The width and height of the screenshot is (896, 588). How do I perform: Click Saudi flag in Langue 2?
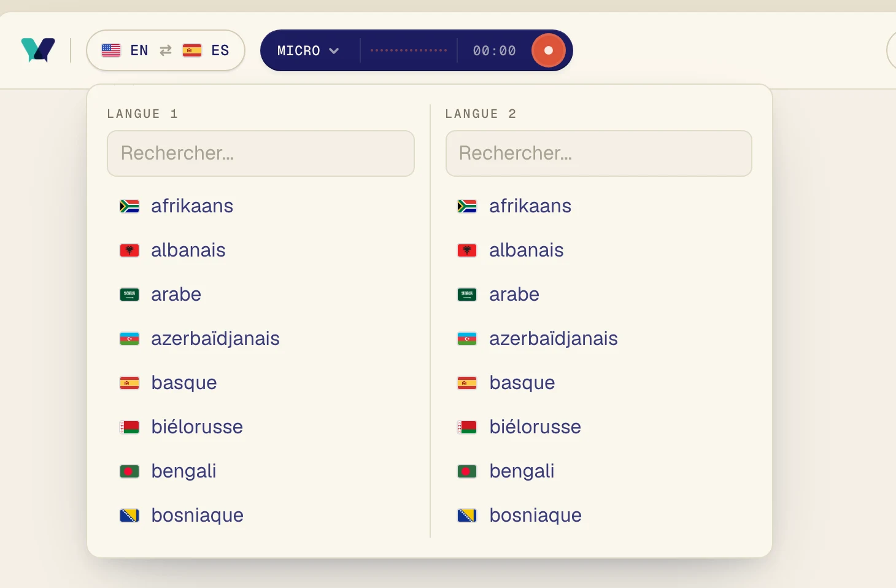tap(467, 295)
